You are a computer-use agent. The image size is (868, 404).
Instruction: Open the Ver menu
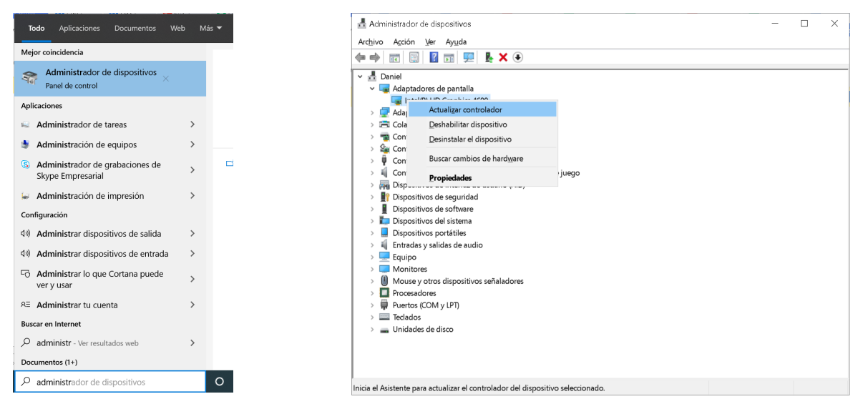pyautogui.click(x=430, y=41)
